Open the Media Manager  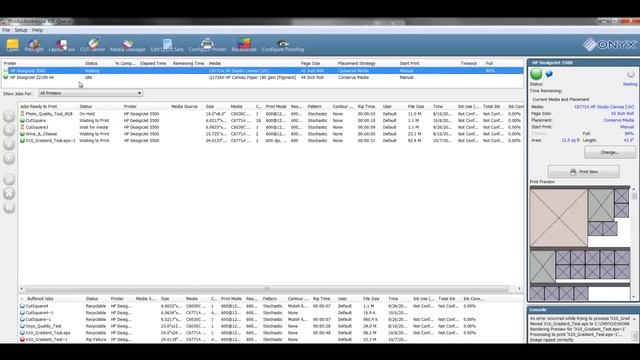point(128,45)
